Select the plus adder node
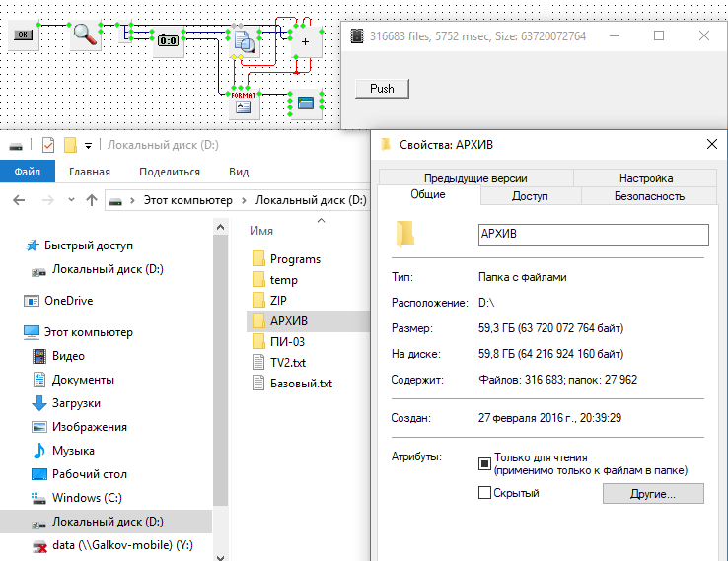This screenshot has width=728, height=561. 305,42
